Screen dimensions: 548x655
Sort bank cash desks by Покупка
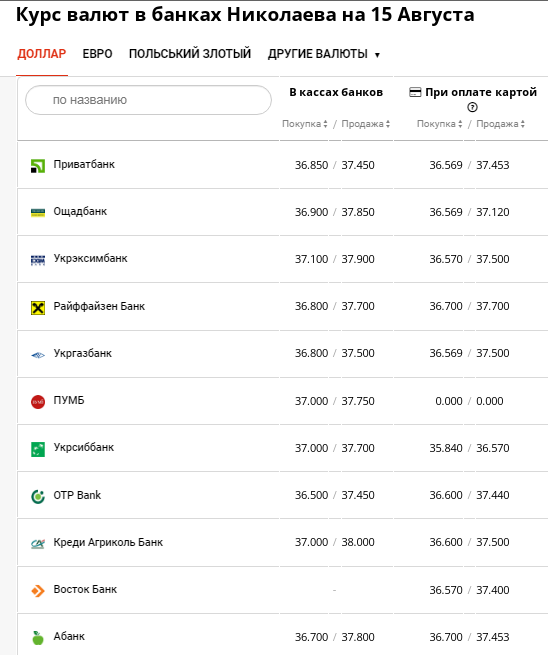(x=304, y=124)
